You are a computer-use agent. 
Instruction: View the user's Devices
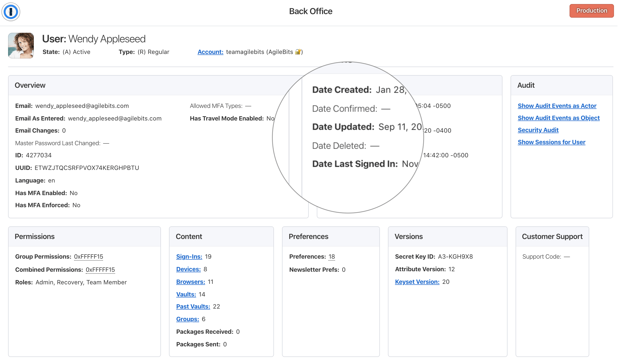click(x=188, y=269)
